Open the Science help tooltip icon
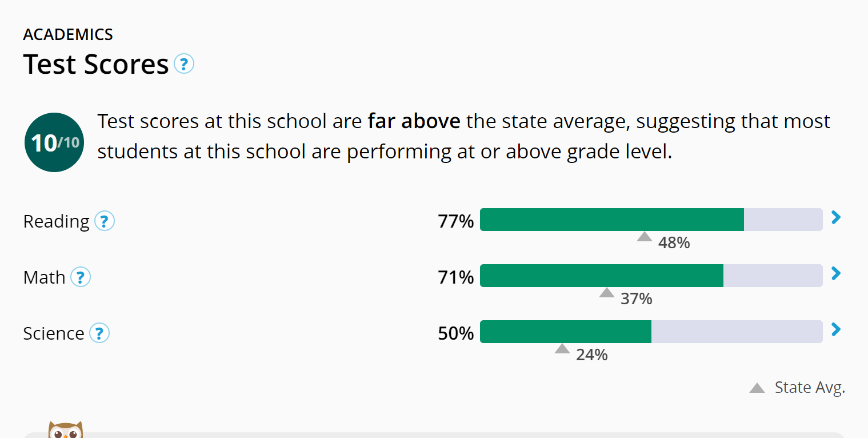Viewport: 868px width, 438px height. [x=99, y=333]
